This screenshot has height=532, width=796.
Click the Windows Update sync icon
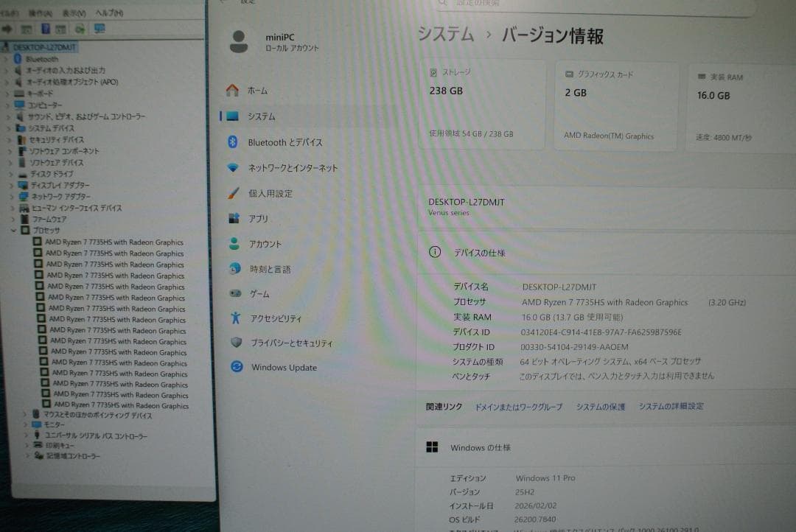pyautogui.click(x=237, y=366)
